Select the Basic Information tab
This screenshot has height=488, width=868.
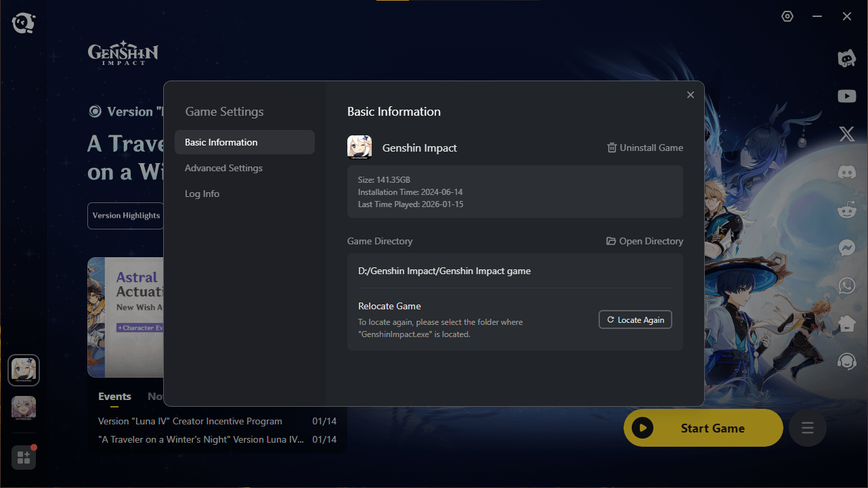tap(244, 142)
